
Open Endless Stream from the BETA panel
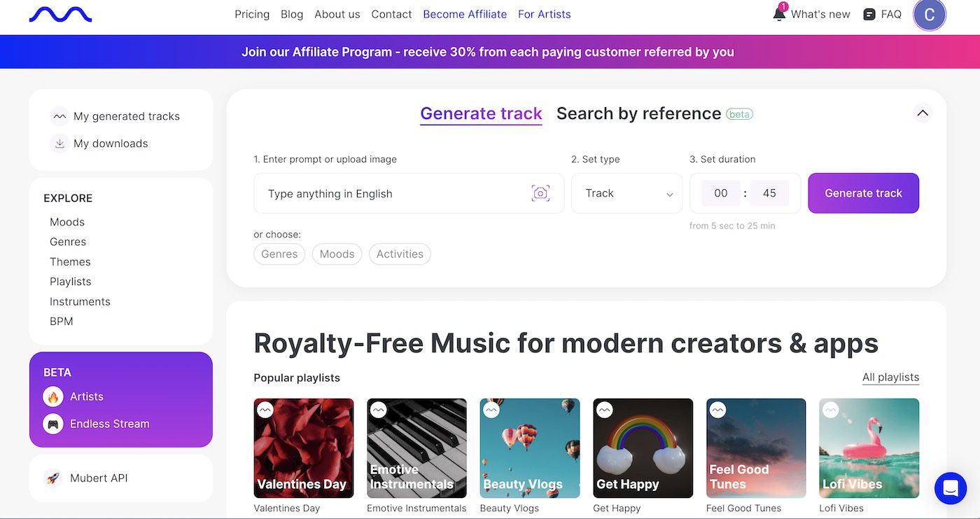click(110, 423)
